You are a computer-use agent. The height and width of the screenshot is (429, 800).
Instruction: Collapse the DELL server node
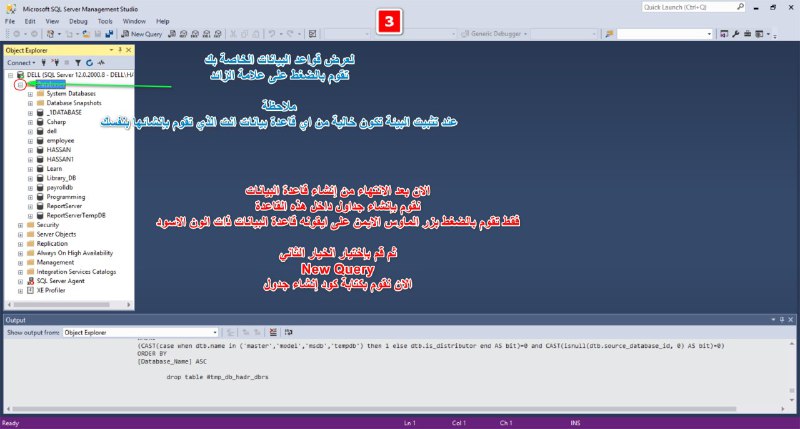[x=10, y=75]
